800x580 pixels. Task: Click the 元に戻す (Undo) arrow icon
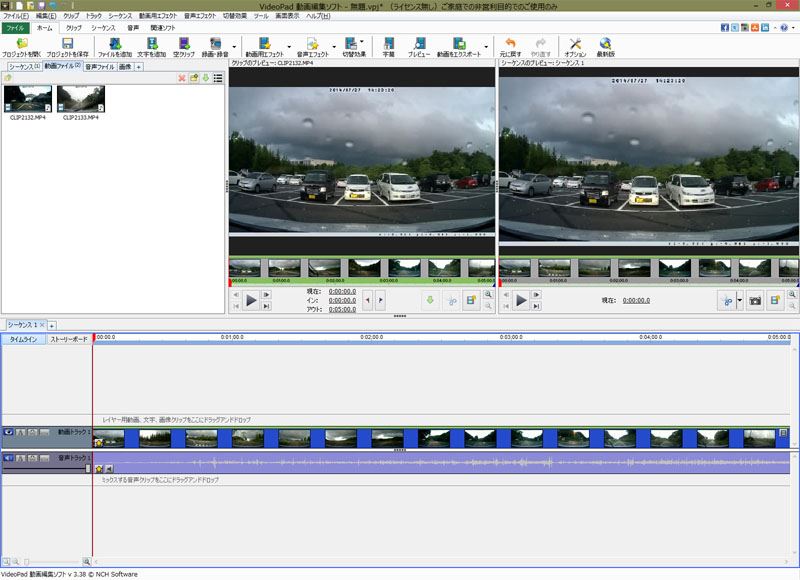click(x=510, y=44)
